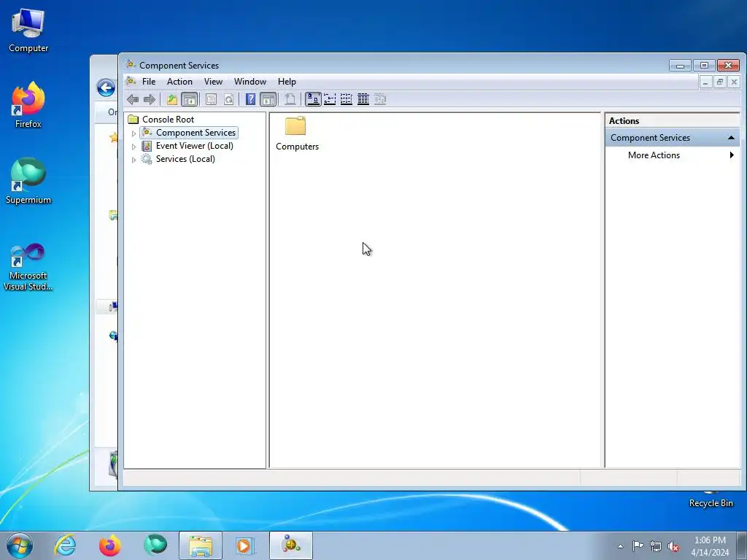
Task: Click the Show Desktop button at taskbar edge
Action: [x=742, y=545]
